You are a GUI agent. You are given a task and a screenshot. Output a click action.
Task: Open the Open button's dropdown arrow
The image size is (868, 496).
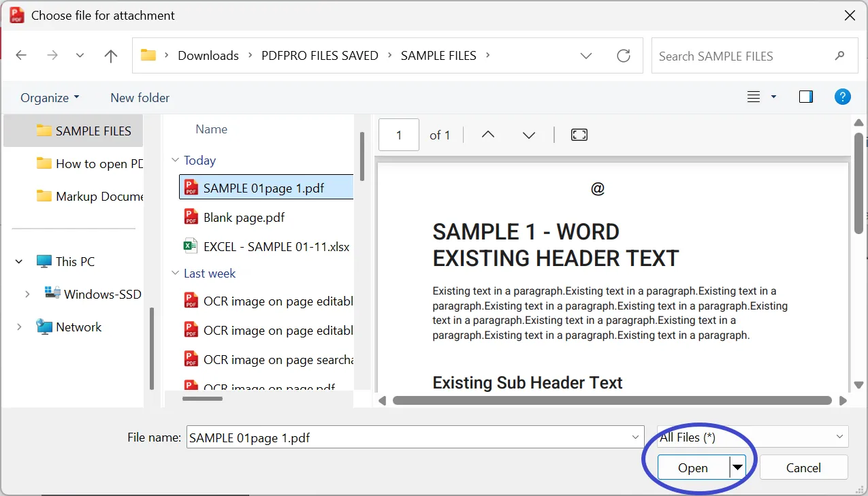click(x=737, y=467)
